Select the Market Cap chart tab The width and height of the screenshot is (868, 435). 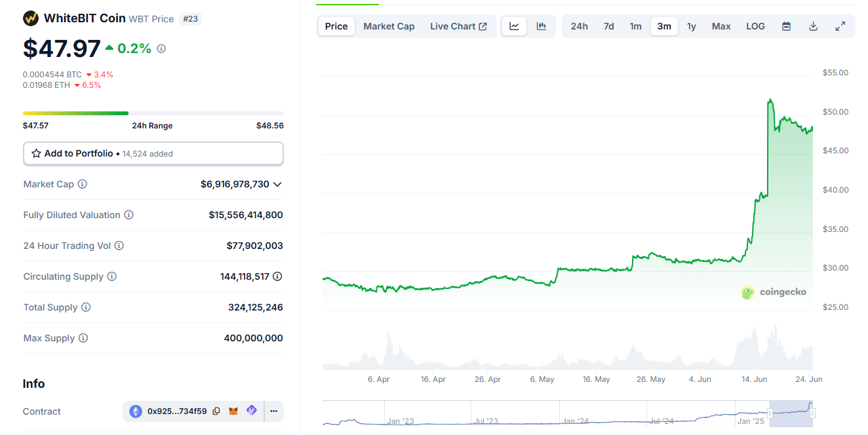pyautogui.click(x=389, y=26)
